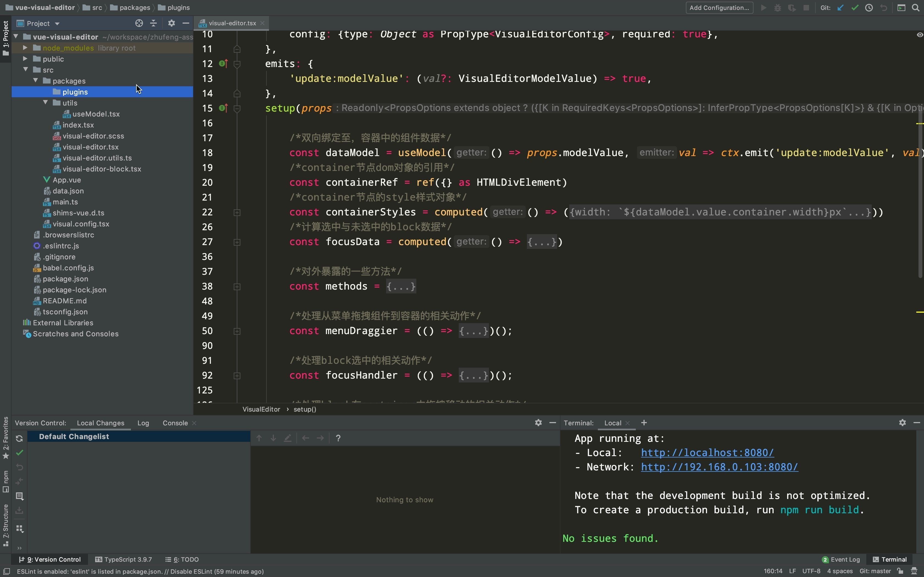This screenshot has height=577, width=924.
Task: Toggle the reader mode eye icon in editor
Action: (x=920, y=35)
